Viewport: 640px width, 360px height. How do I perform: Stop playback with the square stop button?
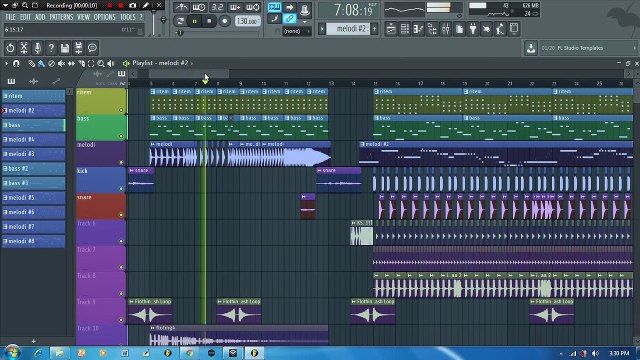209,21
